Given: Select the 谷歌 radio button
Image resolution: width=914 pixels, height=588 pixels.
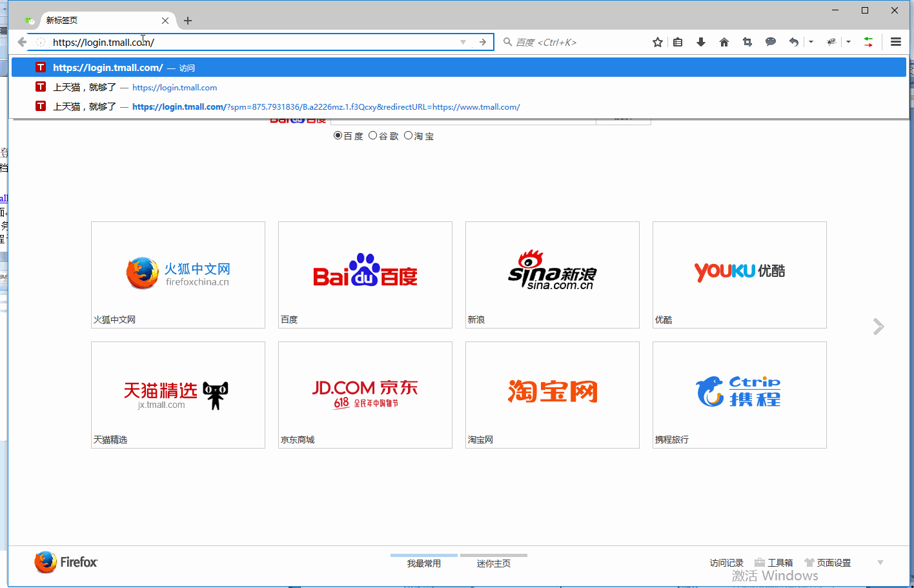Looking at the screenshot, I should click(372, 136).
